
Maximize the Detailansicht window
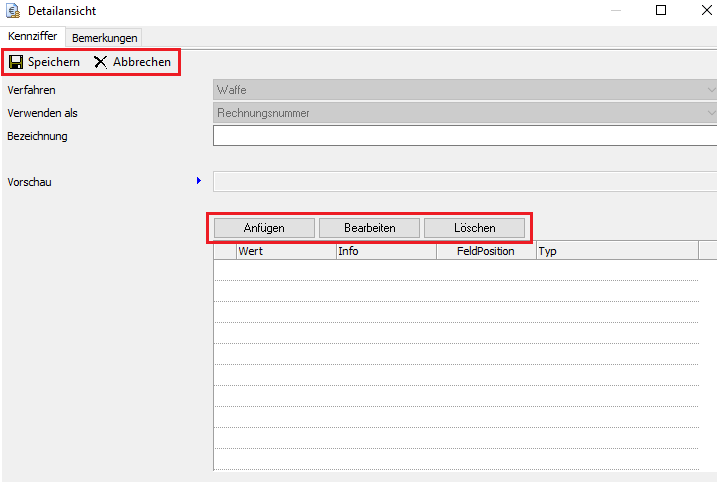[661, 11]
